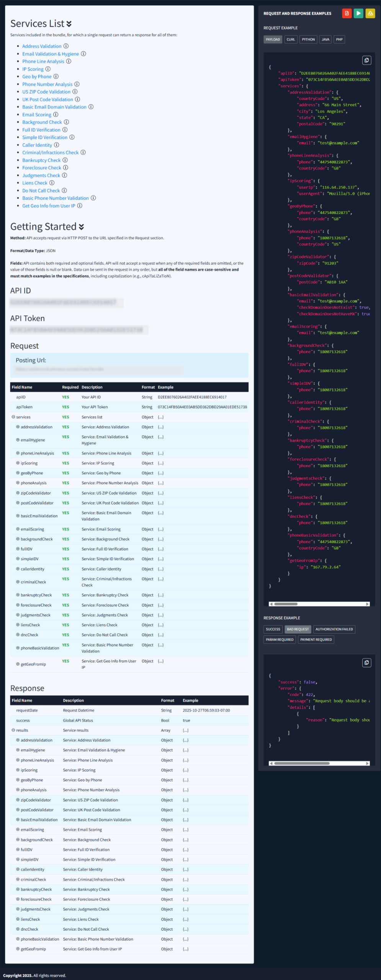Click info icon next to Address Validation
This screenshot has width=381, height=980.
pos(66,46)
